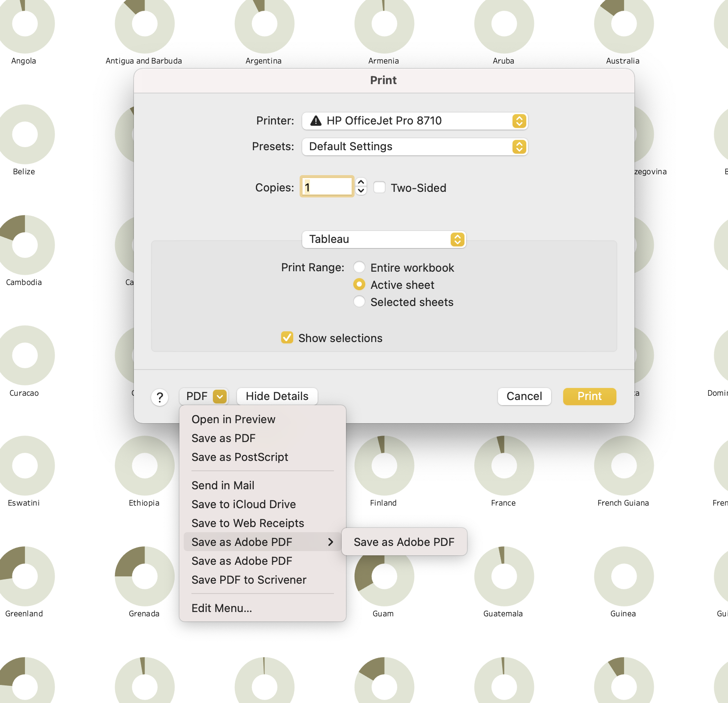The image size is (728, 703).
Task: Choose Open in Preview
Action: point(234,419)
